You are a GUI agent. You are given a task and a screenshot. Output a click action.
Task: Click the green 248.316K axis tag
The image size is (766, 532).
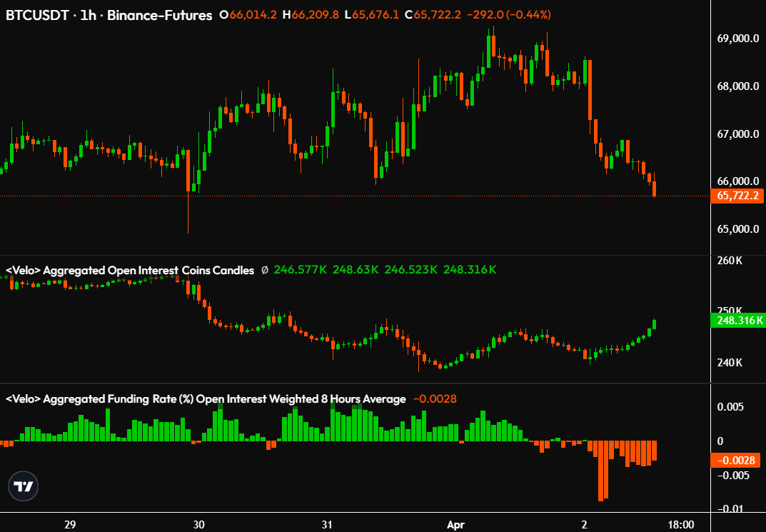point(737,321)
